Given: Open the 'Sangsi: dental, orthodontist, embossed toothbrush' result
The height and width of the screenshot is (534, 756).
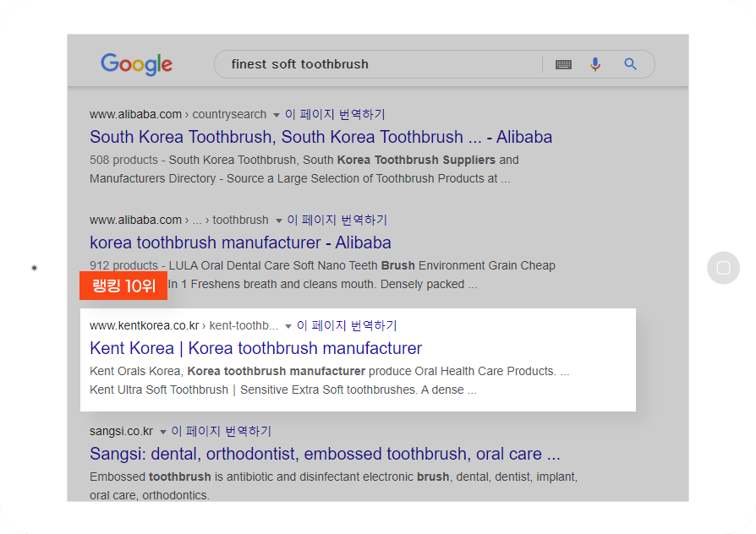Looking at the screenshot, I should pos(325,454).
